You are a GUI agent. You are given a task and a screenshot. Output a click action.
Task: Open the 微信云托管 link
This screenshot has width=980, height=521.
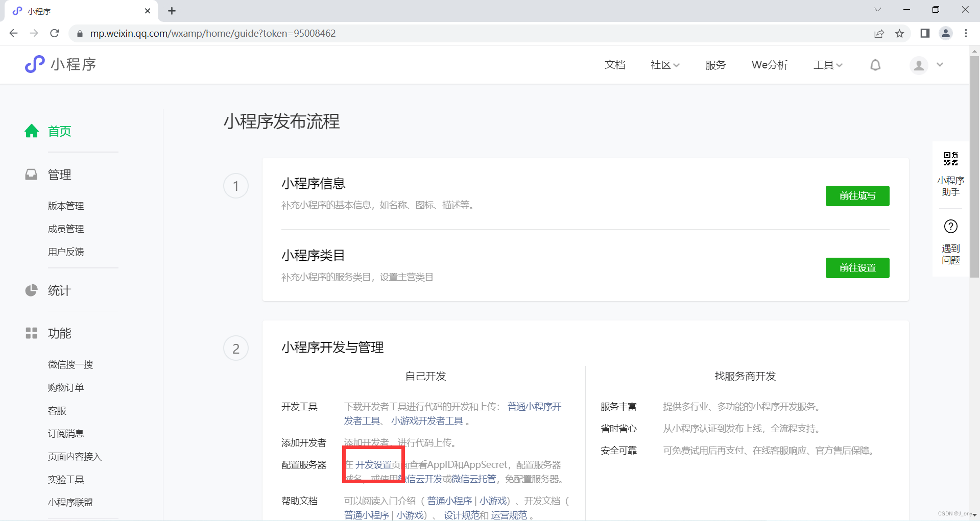[x=473, y=479]
